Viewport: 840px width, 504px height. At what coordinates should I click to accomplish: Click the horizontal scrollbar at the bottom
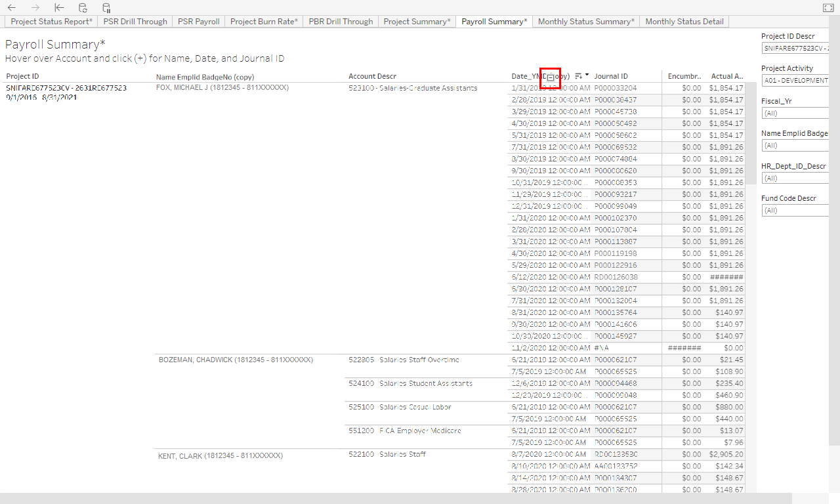coord(396,498)
